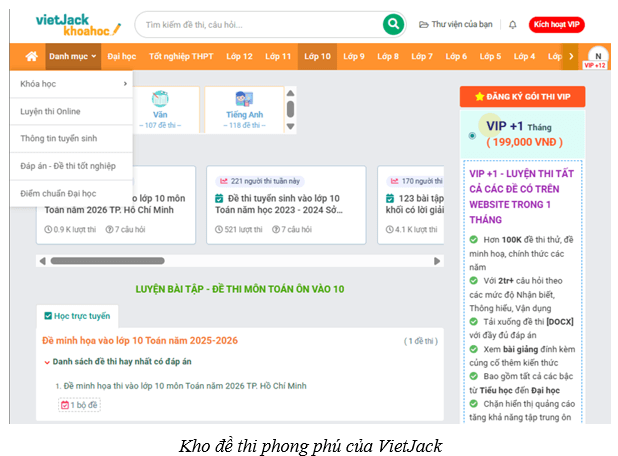The image size is (618, 456).
Task: Collapse Danh sách đề thi hay nhất có đáp án
Action: (x=47, y=362)
